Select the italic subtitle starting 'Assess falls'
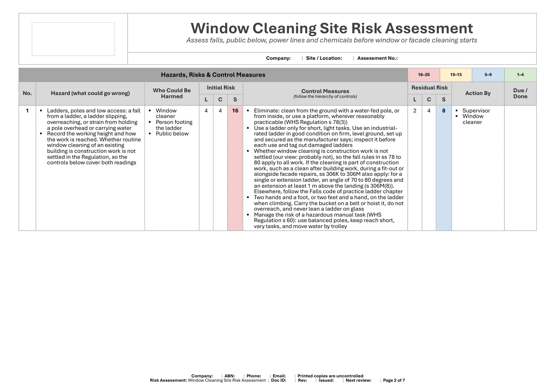 click(x=332, y=40)
